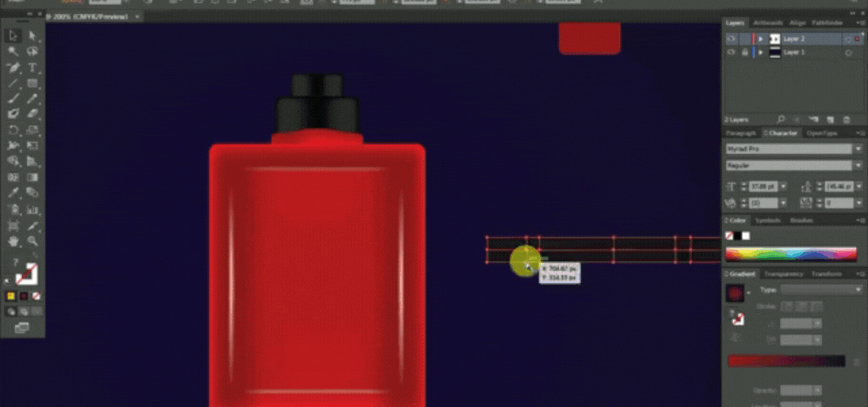Open the kerning dropdown arrow
Screen dimensions: 868x407
[x=783, y=203]
